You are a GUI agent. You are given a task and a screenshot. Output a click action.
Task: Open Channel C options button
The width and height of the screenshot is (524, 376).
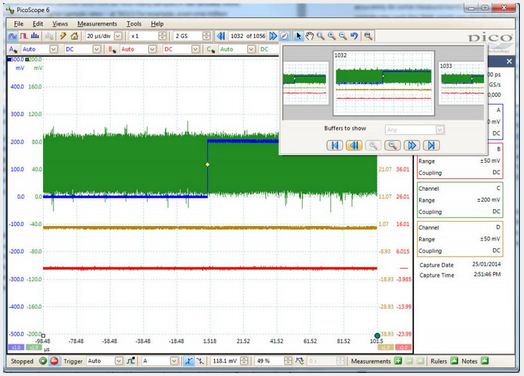(x=211, y=49)
